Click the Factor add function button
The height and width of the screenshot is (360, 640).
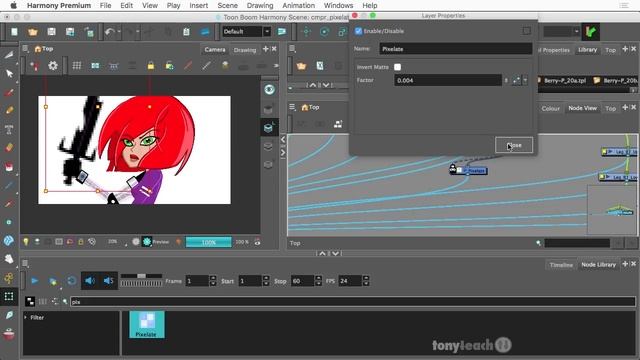[x=516, y=80]
